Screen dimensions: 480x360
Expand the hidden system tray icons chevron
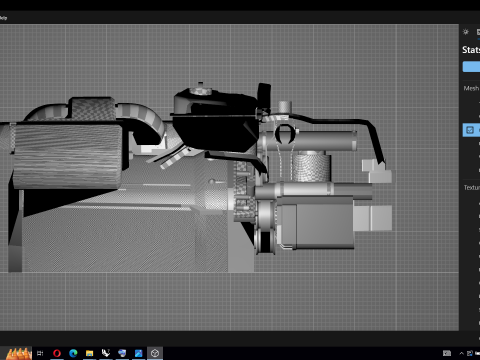click(461, 353)
